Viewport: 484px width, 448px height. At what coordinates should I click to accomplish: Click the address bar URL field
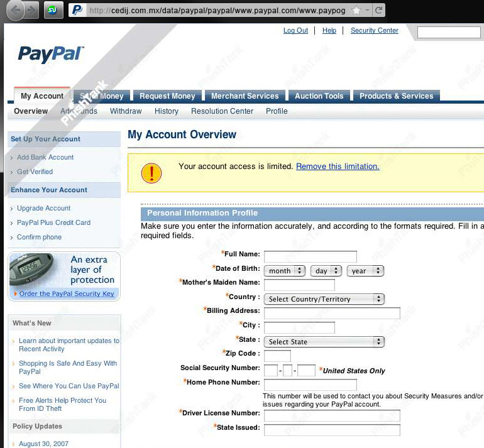217,11
